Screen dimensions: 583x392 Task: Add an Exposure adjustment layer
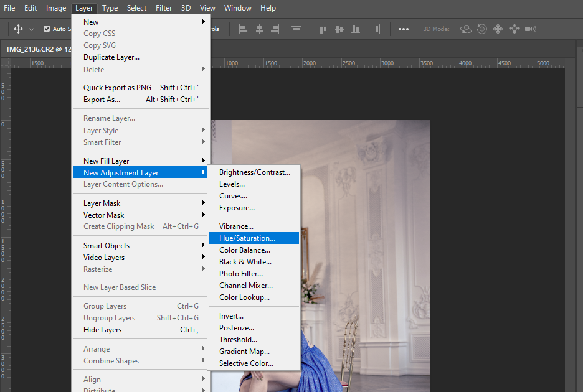click(254, 208)
